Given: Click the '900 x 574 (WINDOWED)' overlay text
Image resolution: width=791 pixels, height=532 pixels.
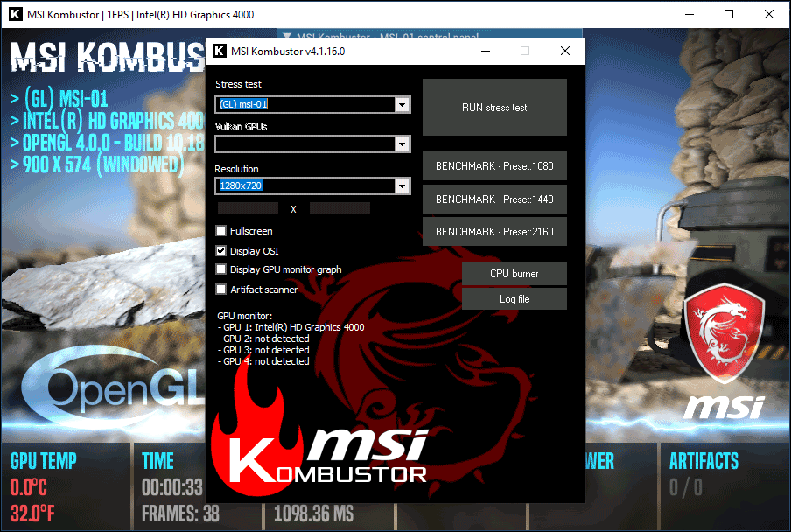Looking at the screenshot, I should [97, 164].
